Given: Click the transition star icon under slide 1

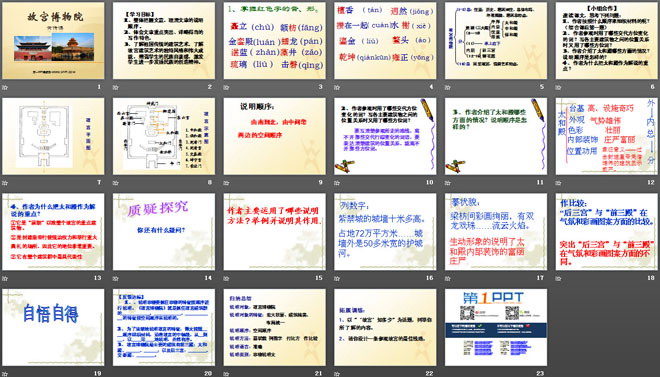Looking at the screenshot, I should (5, 88).
